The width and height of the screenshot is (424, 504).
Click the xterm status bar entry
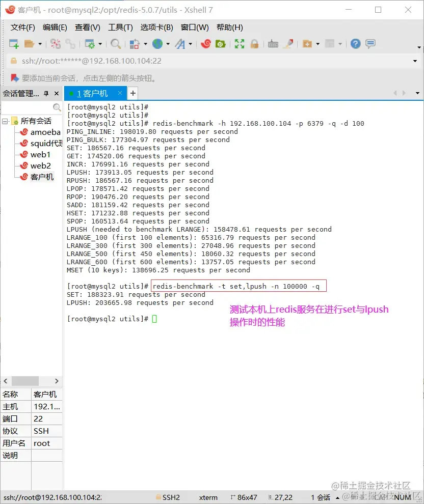tap(208, 497)
